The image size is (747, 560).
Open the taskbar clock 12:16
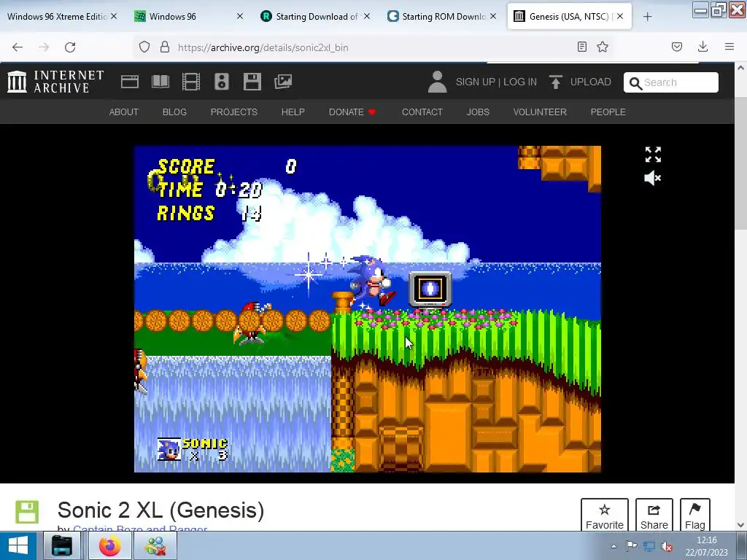pyautogui.click(x=706, y=546)
